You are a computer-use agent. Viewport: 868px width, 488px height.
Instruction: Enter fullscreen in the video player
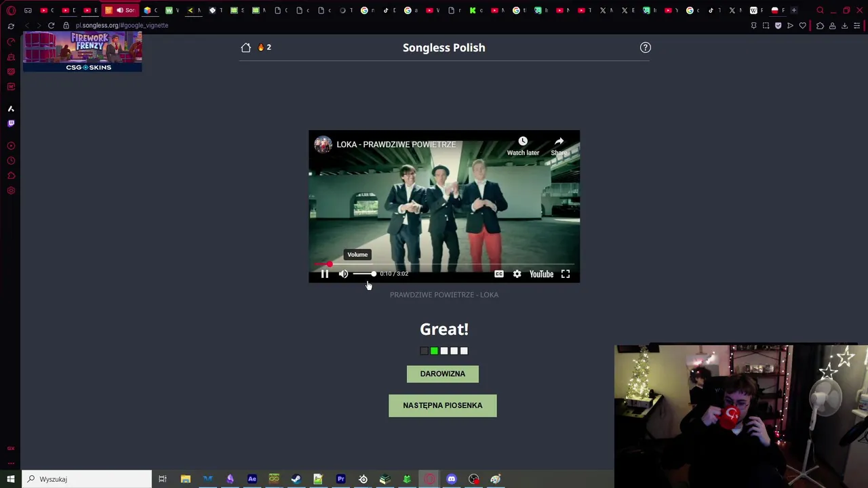tap(566, 274)
